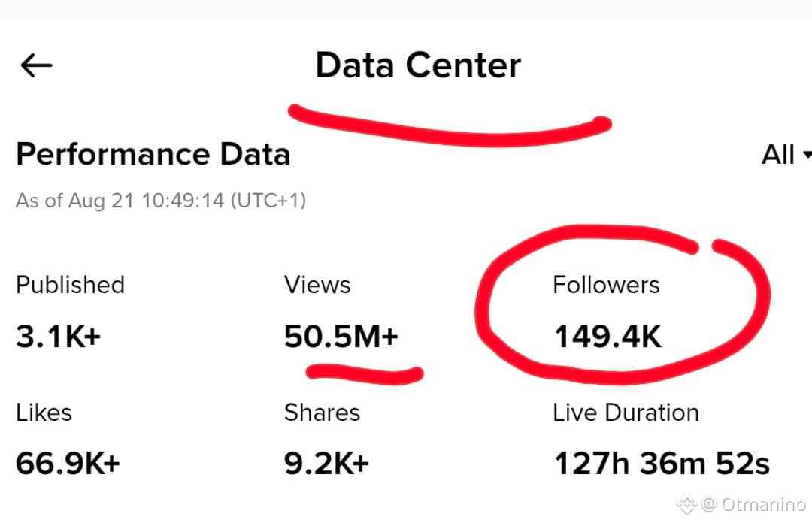
Task: Go back using the arrow icon
Action: tap(36, 65)
